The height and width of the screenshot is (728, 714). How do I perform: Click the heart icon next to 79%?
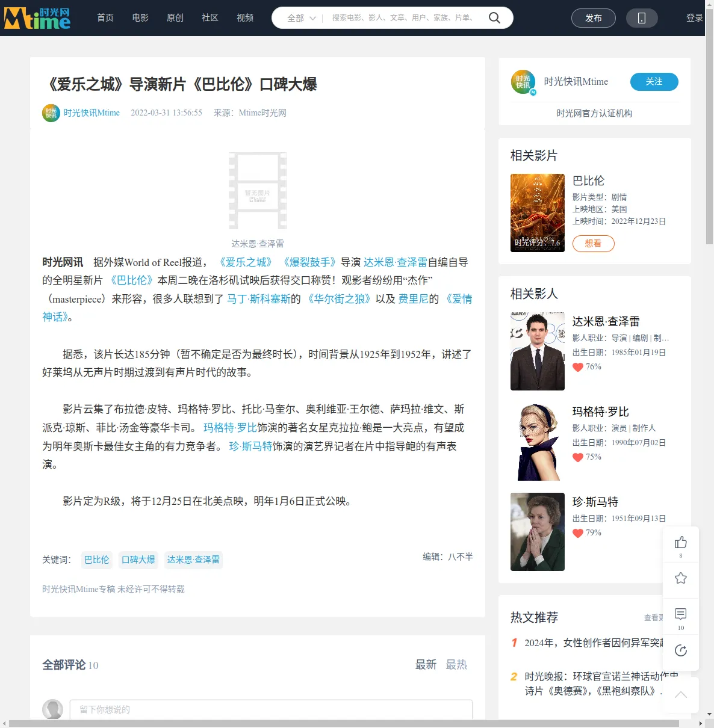tap(578, 533)
